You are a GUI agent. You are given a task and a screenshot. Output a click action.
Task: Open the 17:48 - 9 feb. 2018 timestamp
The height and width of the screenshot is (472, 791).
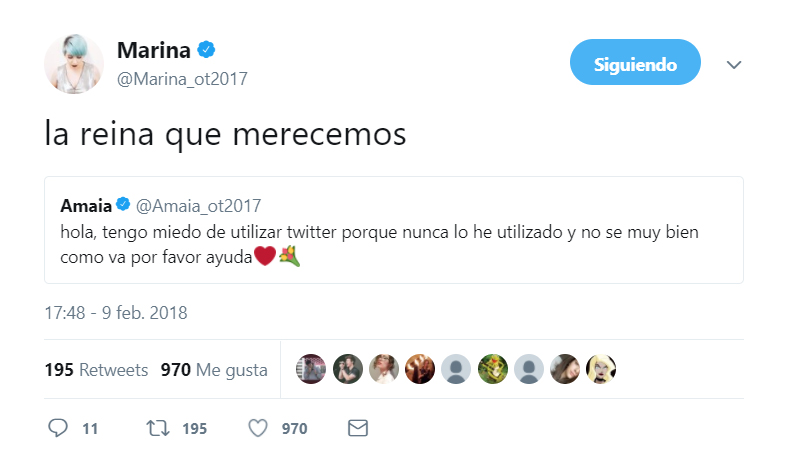pos(116,313)
